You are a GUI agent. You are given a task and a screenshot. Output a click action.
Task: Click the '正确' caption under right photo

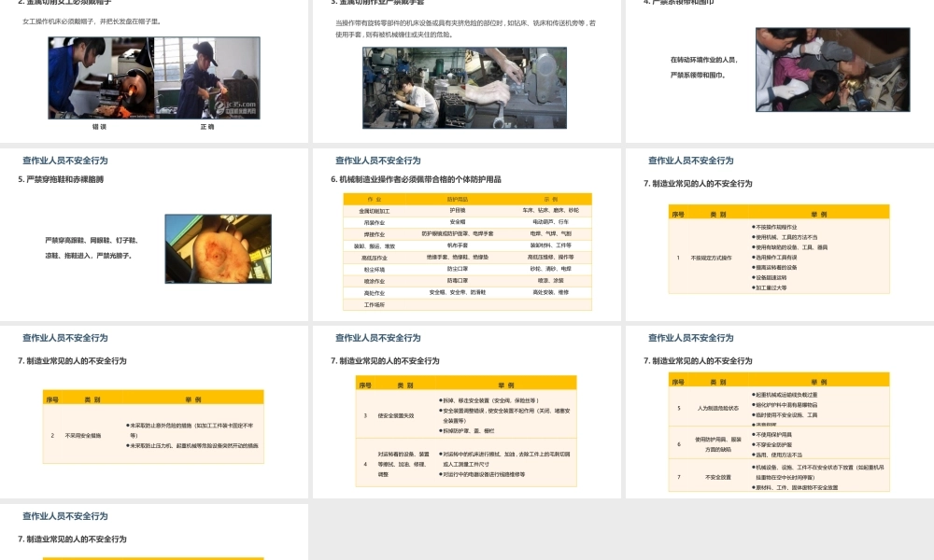coord(207,127)
